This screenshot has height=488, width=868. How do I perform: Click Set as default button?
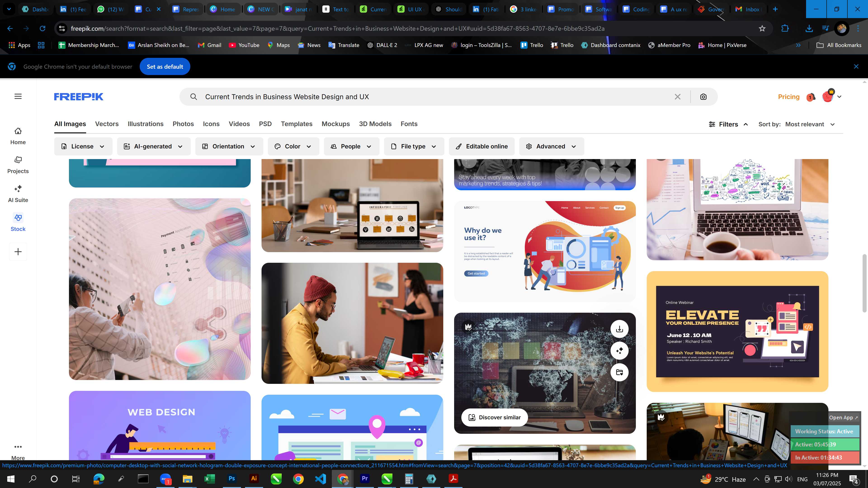[165, 67]
